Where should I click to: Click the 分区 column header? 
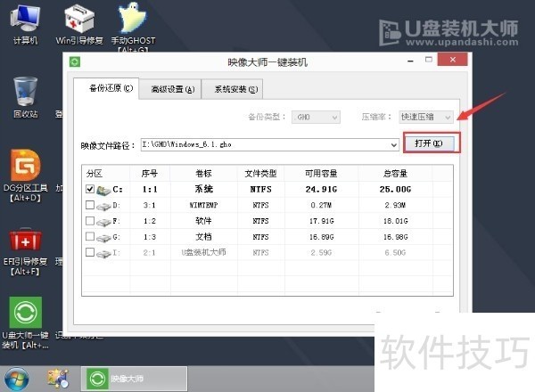click(106, 174)
